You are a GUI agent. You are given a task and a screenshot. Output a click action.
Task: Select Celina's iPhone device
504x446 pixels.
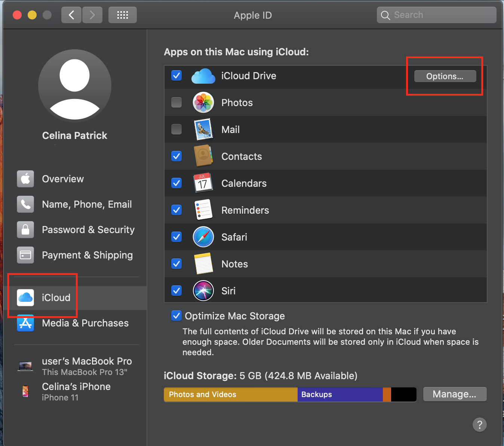pyautogui.click(x=75, y=391)
